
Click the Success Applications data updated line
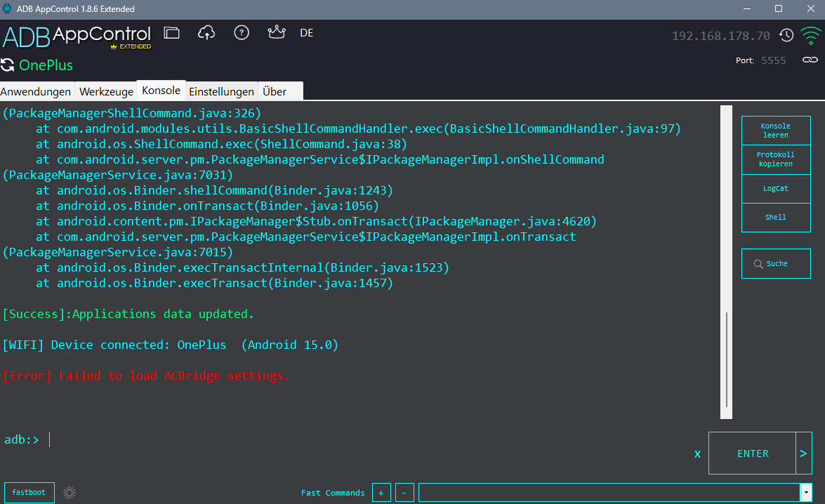(x=128, y=314)
